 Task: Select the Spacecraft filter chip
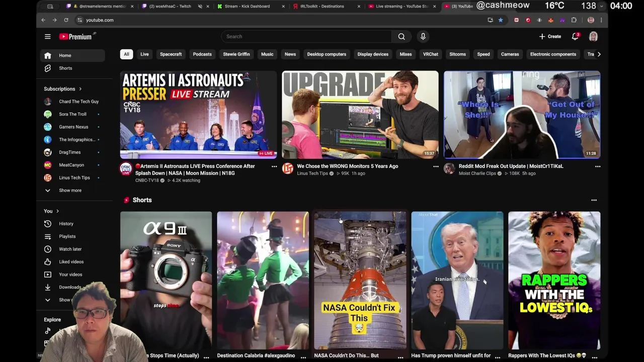click(x=171, y=54)
